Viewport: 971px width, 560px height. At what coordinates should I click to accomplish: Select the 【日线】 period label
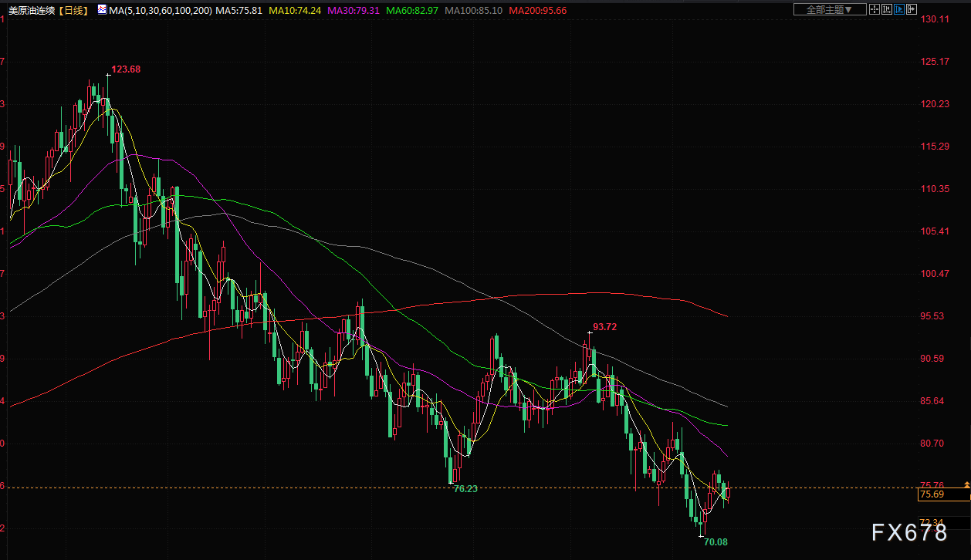[74, 11]
